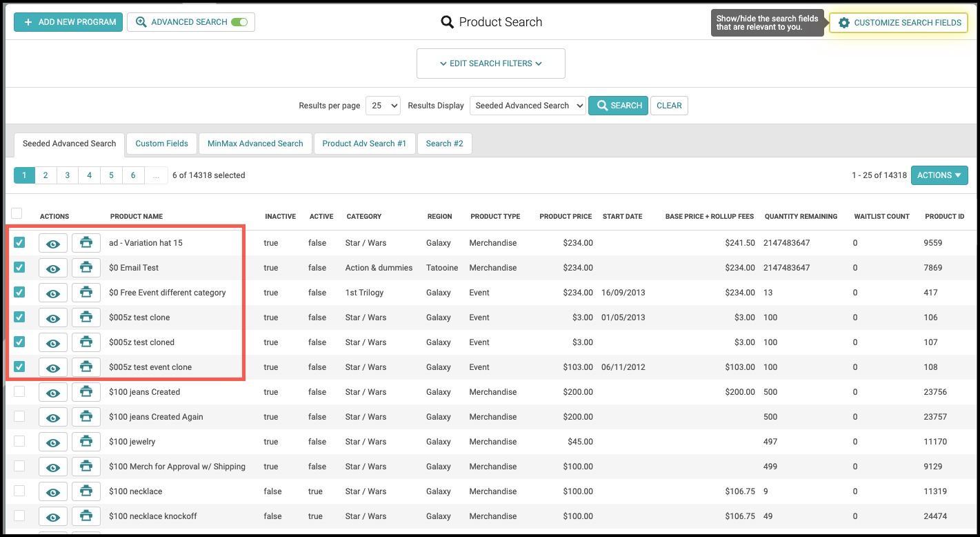Click printer icon for $100 Merch for Approval w/ Shipping
The height and width of the screenshot is (537, 980).
click(86, 467)
